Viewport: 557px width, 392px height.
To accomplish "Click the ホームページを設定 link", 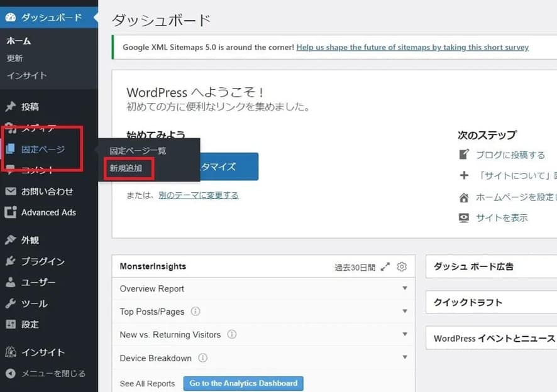I will (x=517, y=197).
